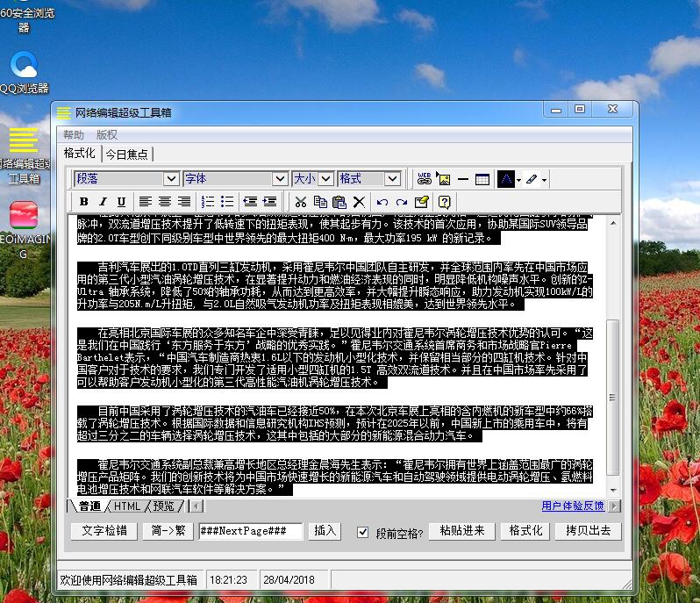Undo the last edit
Viewport: 700px width, 603px height.
pos(382,202)
